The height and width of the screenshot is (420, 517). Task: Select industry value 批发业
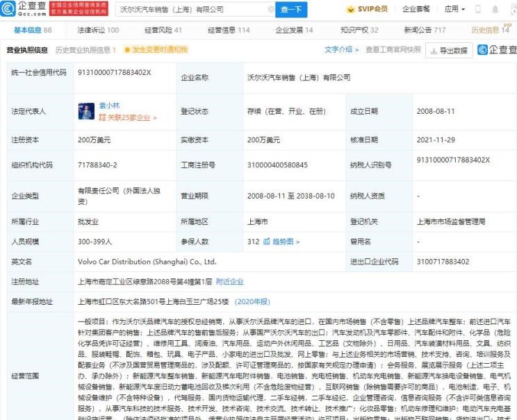coord(88,221)
